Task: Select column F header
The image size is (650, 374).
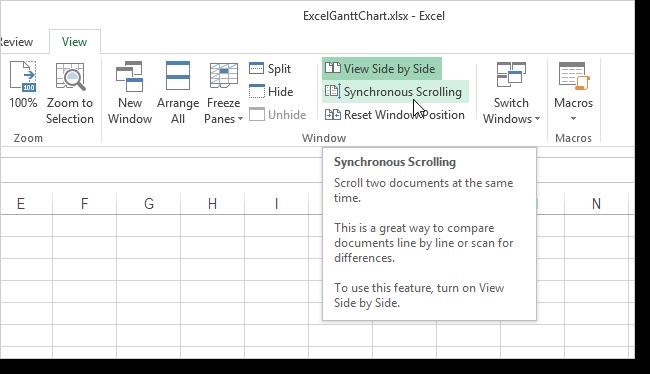Action: tap(85, 204)
